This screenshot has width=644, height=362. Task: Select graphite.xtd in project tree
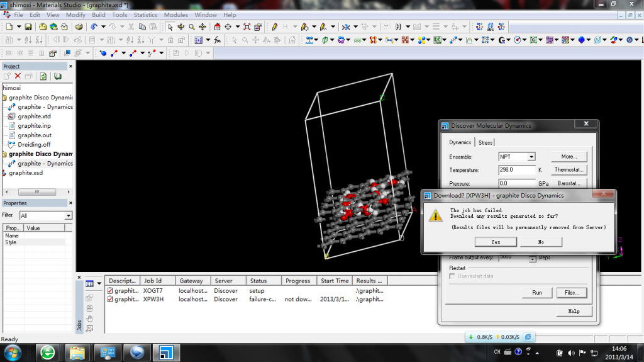(34, 116)
